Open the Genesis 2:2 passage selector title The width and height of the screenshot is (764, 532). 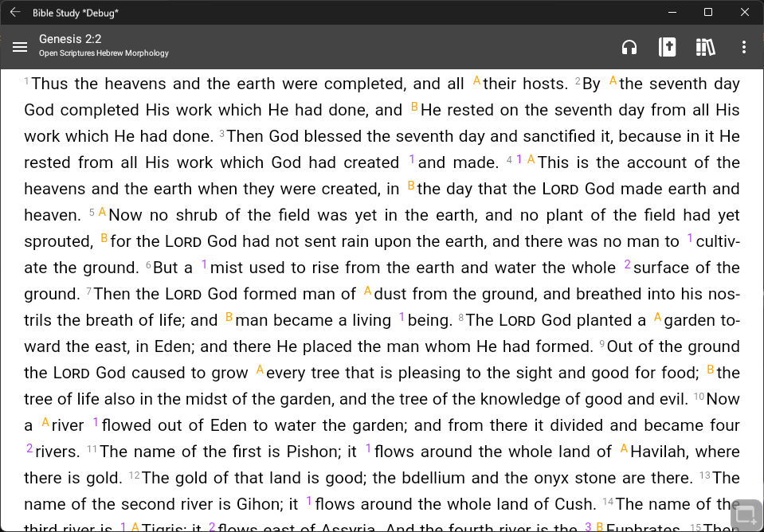point(70,39)
